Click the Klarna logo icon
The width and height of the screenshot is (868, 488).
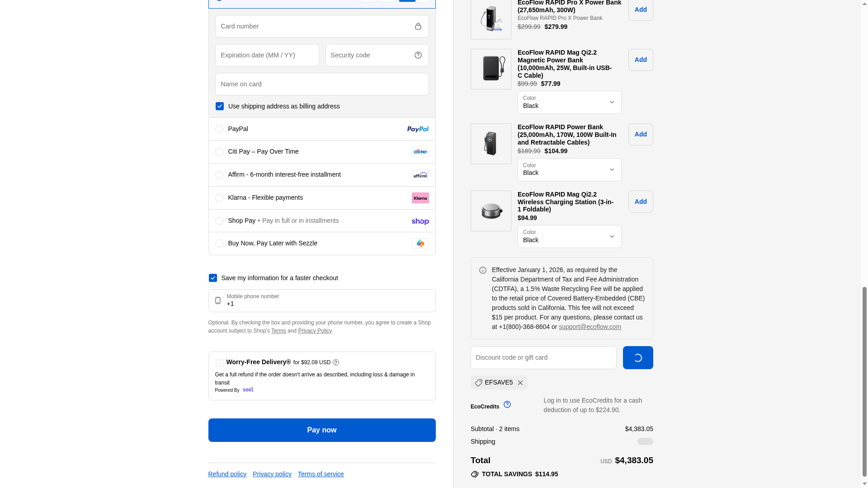click(x=420, y=198)
